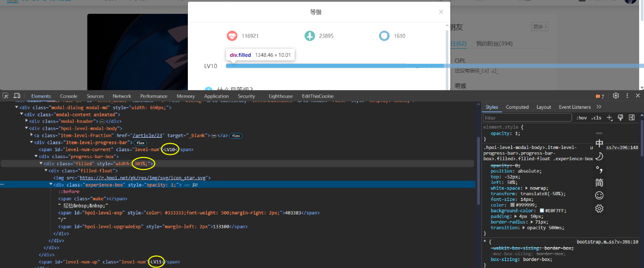
Task: Open the Lighthouse tab
Action: coord(281,96)
